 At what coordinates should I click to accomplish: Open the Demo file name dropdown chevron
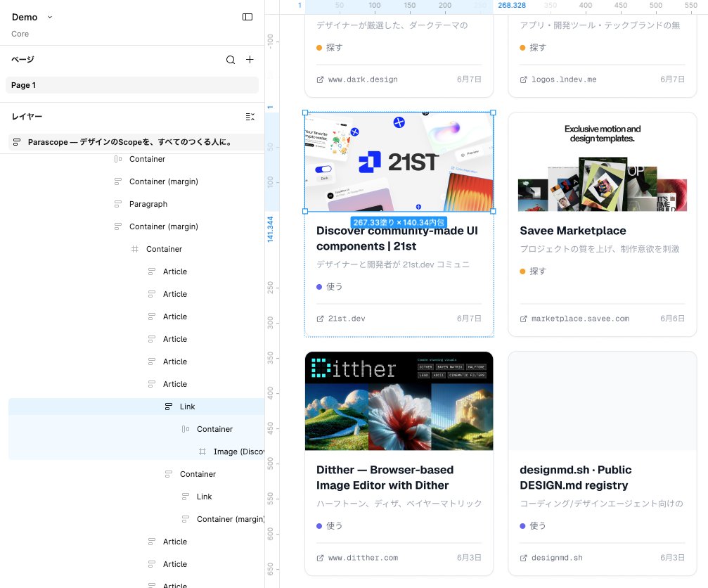coord(50,17)
